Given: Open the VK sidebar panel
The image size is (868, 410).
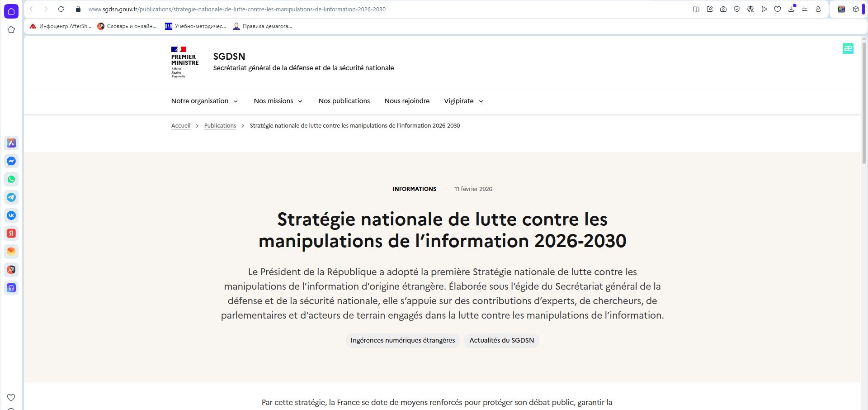Looking at the screenshot, I should [11, 215].
